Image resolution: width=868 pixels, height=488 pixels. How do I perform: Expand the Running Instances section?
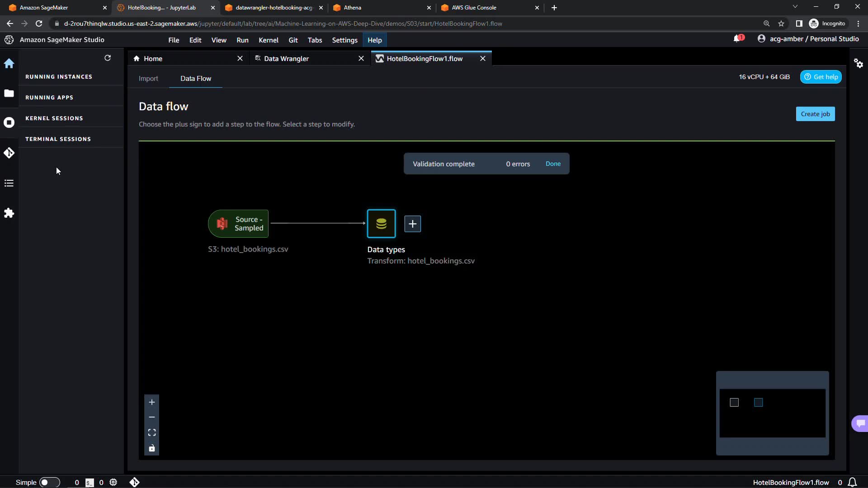pyautogui.click(x=59, y=77)
